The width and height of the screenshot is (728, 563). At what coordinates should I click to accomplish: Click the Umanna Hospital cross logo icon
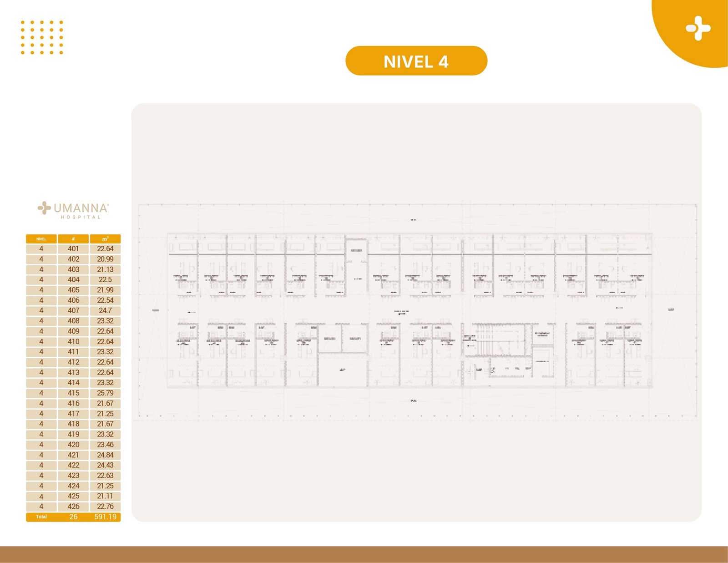pyautogui.click(x=44, y=208)
